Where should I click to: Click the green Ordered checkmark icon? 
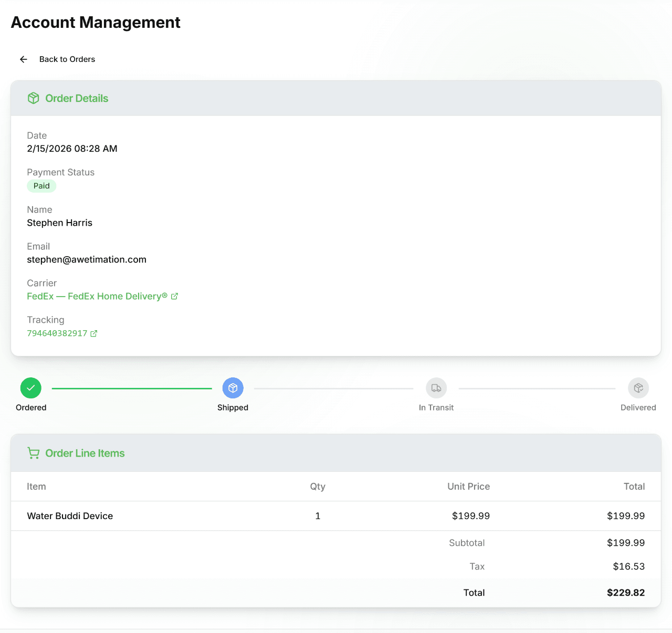point(30,387)
